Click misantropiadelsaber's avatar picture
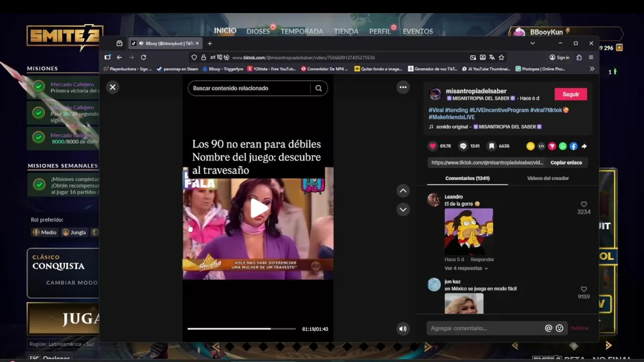This screenshot has width=644, height=362. (435, 95)
